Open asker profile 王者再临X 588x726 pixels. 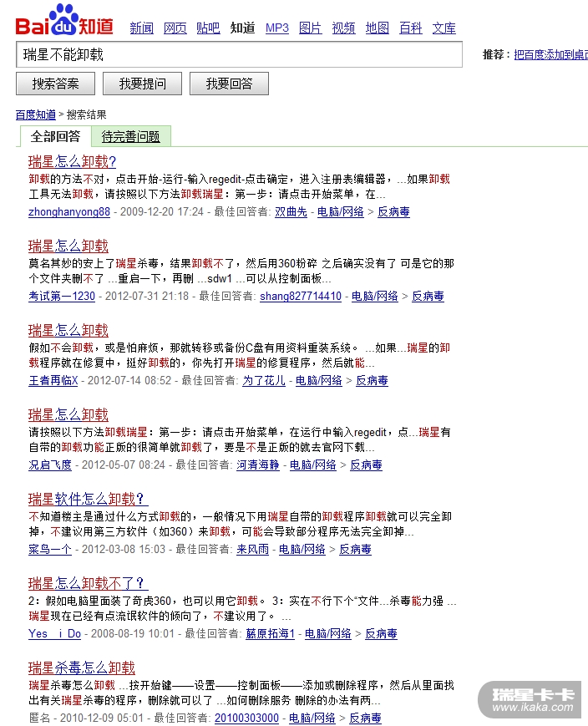[x=53, y=381]
